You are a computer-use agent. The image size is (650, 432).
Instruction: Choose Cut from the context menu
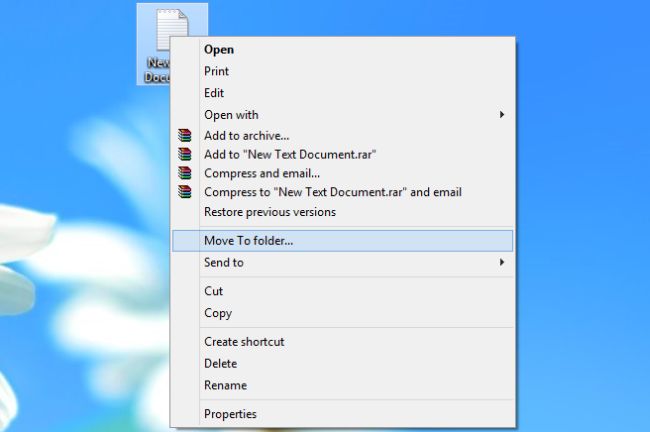click(x=343, y=291)
